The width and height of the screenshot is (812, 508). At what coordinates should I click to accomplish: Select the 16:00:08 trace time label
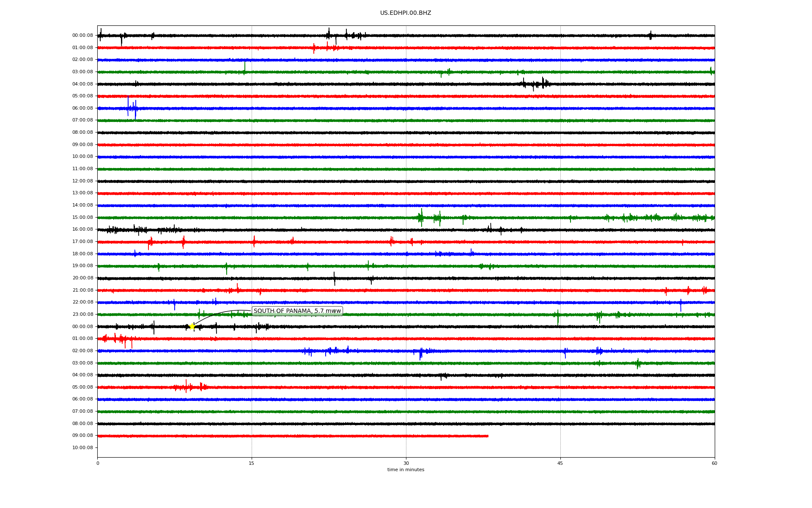click(82, 229)
